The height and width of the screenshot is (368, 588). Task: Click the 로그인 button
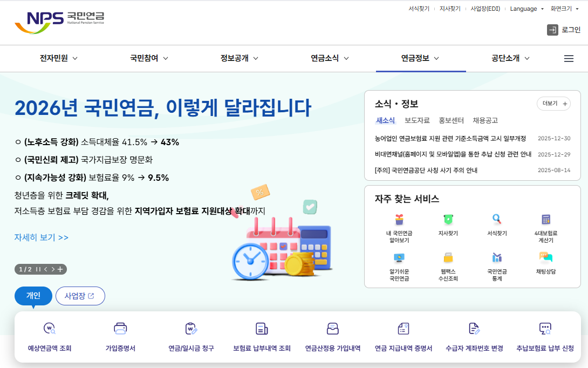570,30
